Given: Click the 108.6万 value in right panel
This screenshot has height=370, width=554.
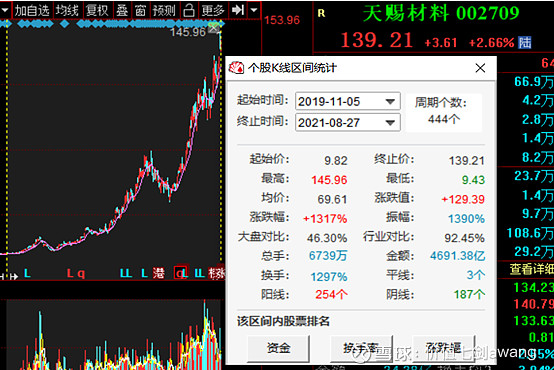Looking at the screenshot, I should tap(530, 233).
